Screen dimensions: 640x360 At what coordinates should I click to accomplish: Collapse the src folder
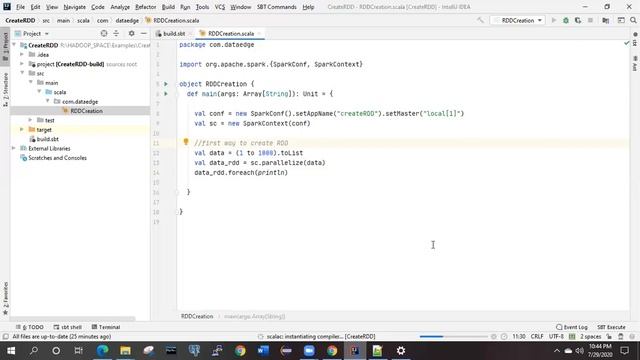click(22, 73)
